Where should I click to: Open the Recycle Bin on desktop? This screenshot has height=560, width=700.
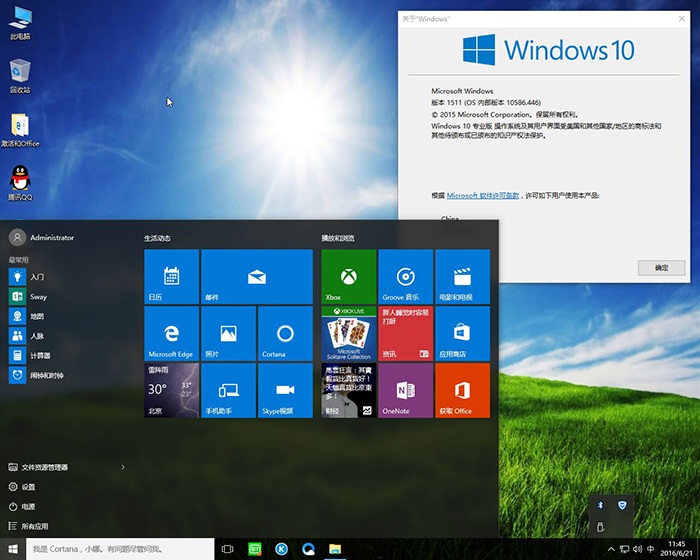[20, 74]
